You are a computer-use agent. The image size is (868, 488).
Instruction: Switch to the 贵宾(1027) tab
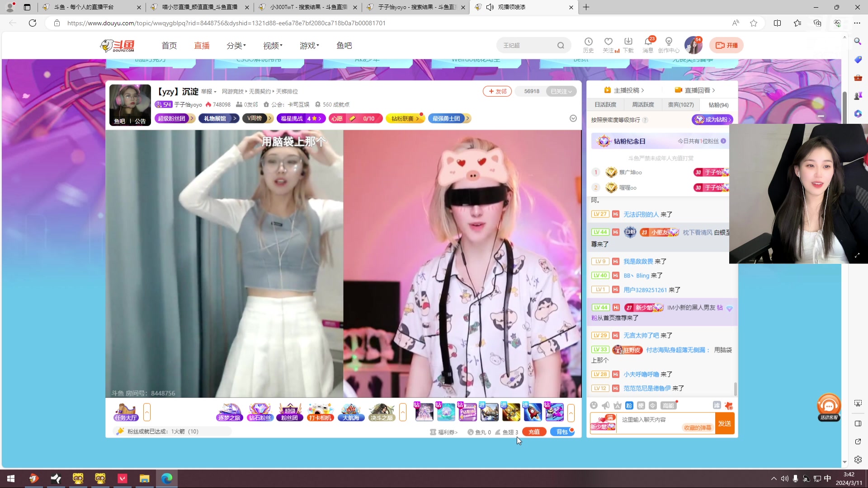coord(680,105)
